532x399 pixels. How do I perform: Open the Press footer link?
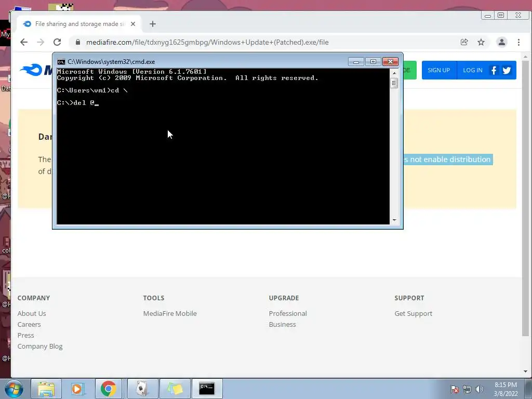point(26,335)
